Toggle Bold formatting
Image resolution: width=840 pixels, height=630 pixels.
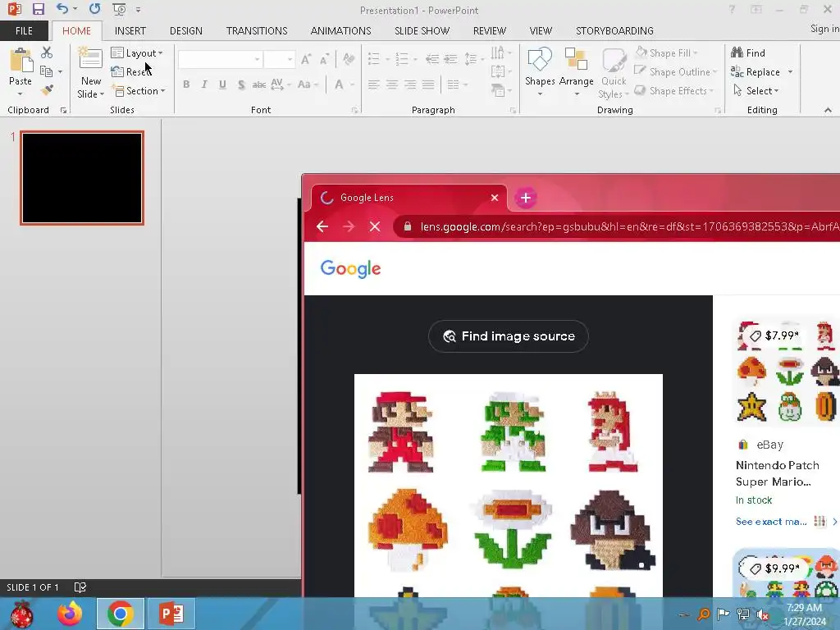point(186,84)
